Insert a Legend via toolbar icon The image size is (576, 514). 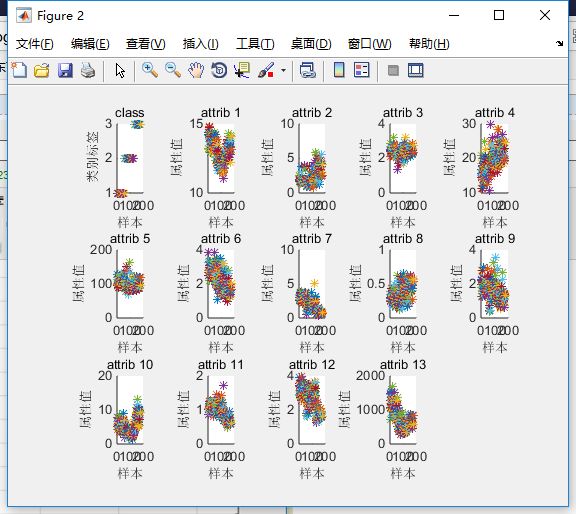(361, 70)
